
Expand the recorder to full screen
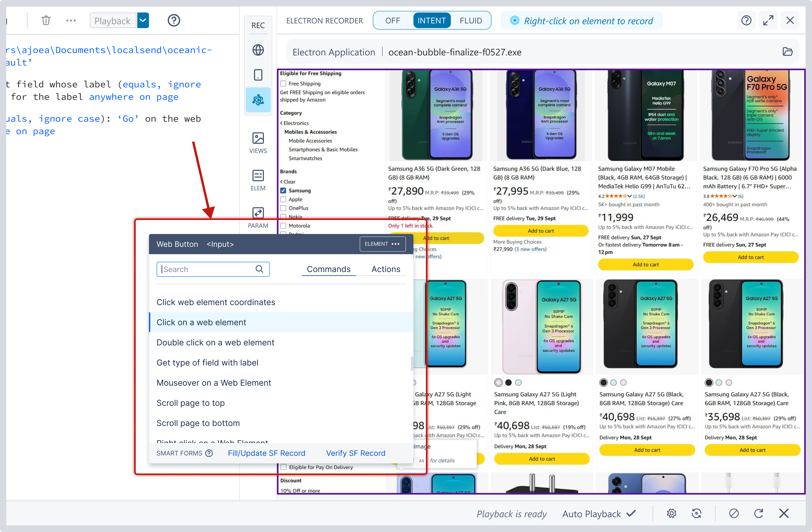(768, 21)
